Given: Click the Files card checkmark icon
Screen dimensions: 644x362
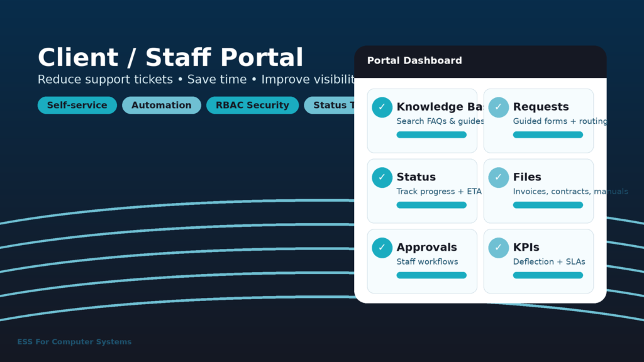Looking at the screenshot, I should [498, 178].
